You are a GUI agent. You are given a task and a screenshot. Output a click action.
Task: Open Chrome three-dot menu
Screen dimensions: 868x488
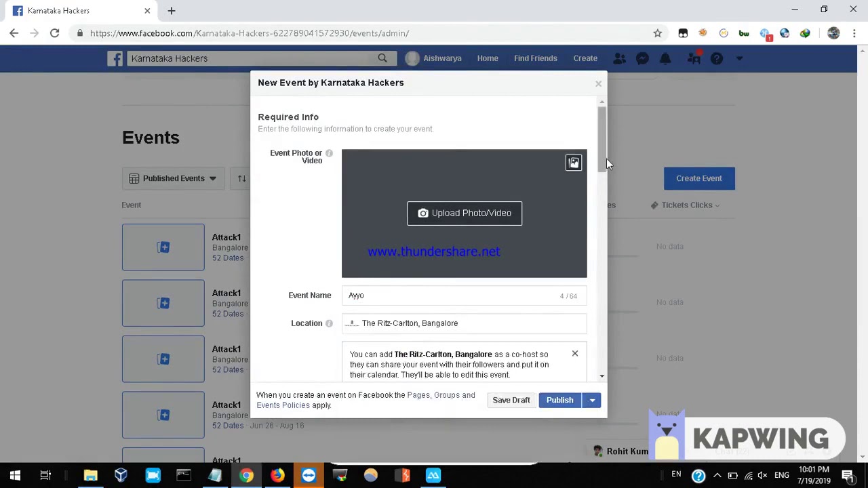coord(853,33)
